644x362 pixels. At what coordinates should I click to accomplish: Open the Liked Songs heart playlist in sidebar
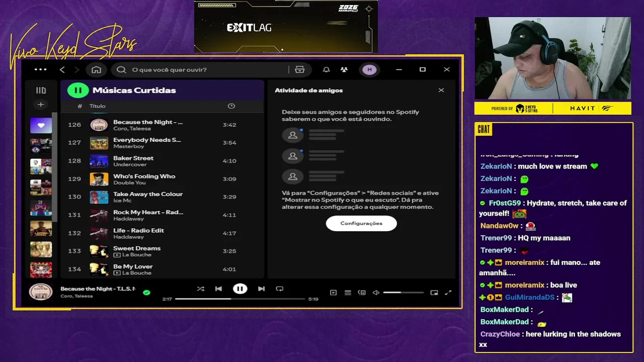pos(41,125)
